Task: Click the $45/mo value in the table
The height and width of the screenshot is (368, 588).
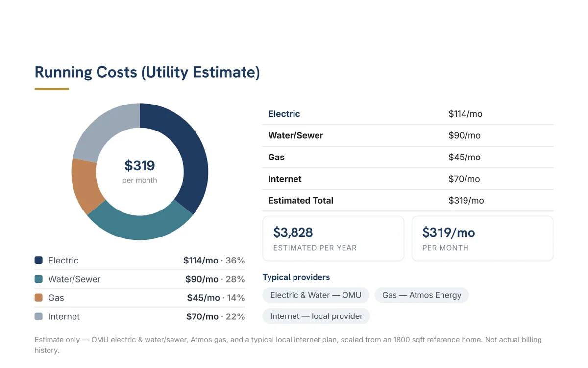Action: [x=465, y=157]
